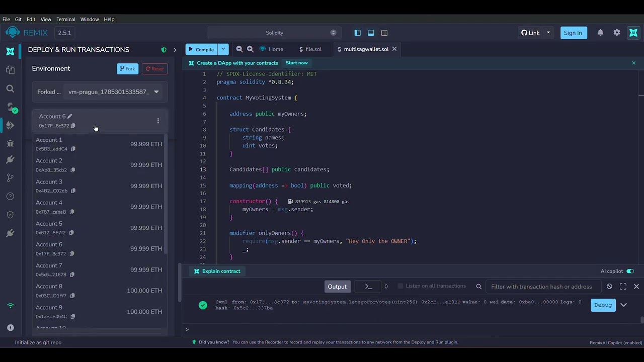This screenshot has width=644, height=362.
Task: Copy Account 9 address 0x1aE...E454C
Action: tap(72, 316)
